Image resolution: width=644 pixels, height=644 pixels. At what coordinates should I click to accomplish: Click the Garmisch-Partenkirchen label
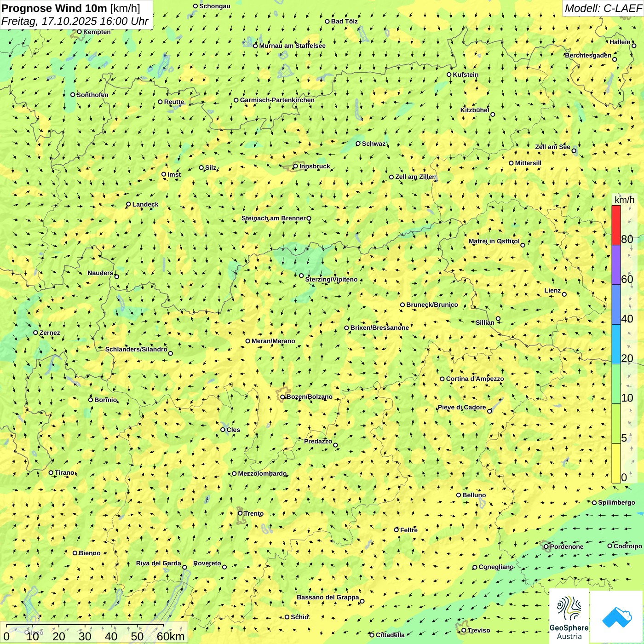[x=277, y=100]
